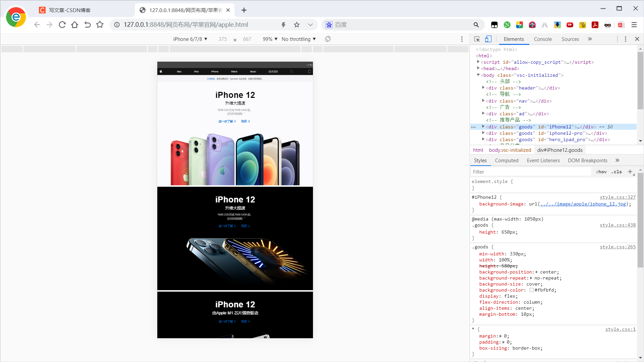Click the home icon in toolbar
This screenshot has height=362, width=644.
click(74, 24)
